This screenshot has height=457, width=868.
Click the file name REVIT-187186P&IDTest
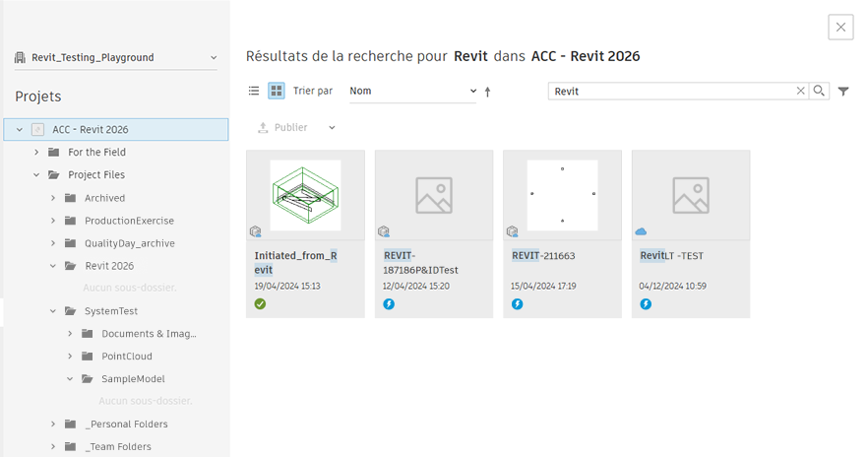pos(421,263)
